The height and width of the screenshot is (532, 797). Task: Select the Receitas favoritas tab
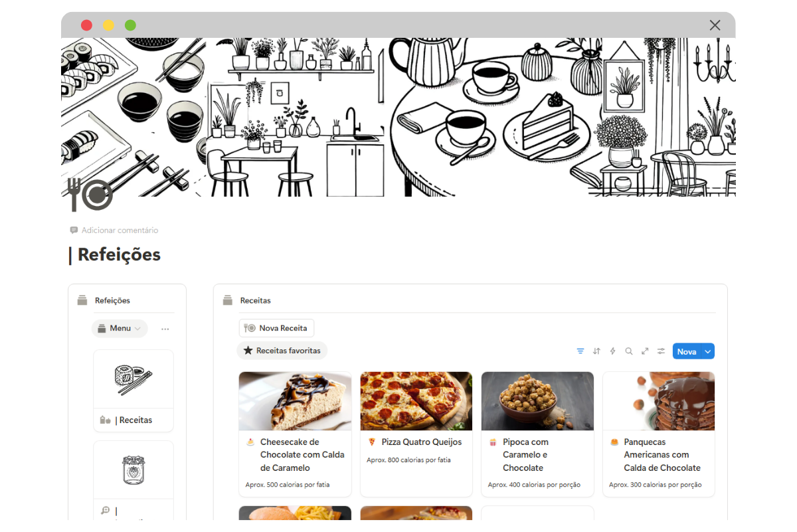tap(282, 351)
